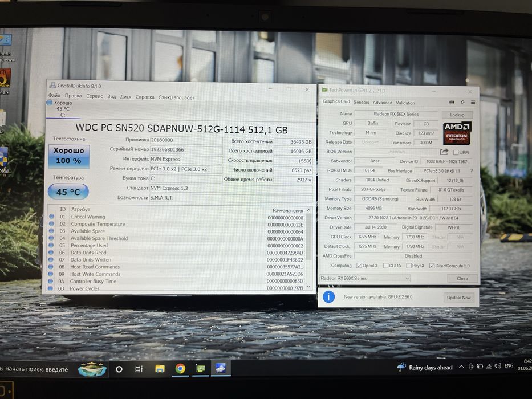This screenshot has height=399, width=532.
Task: Click the BIOS export share icon
Action: (x=444, y=152)
